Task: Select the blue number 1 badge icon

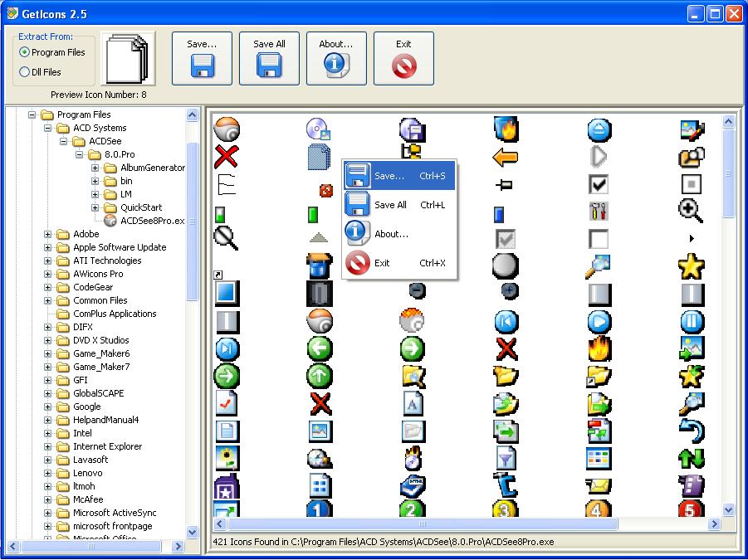Action: [x=319, y=509]
